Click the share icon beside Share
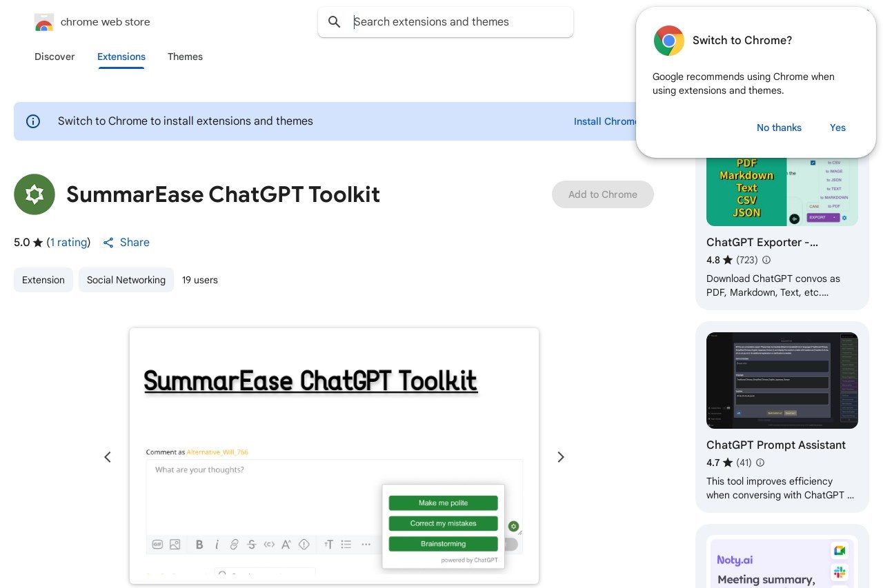883x588 pixels. 108,243
